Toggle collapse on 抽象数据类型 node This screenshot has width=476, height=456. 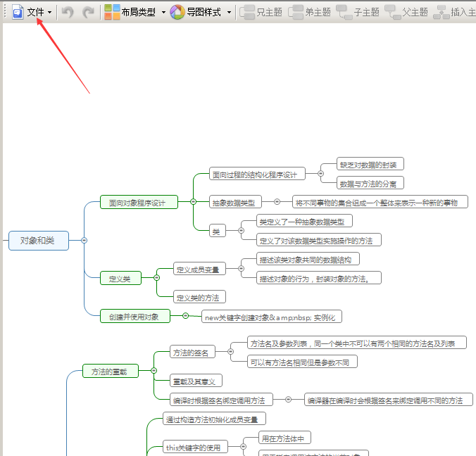click(277, 202)
